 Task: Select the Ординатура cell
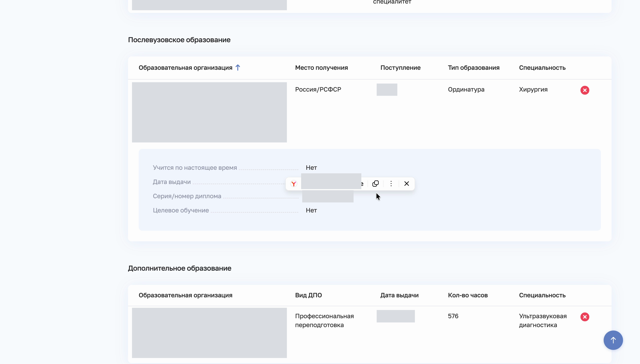[466, 90]
